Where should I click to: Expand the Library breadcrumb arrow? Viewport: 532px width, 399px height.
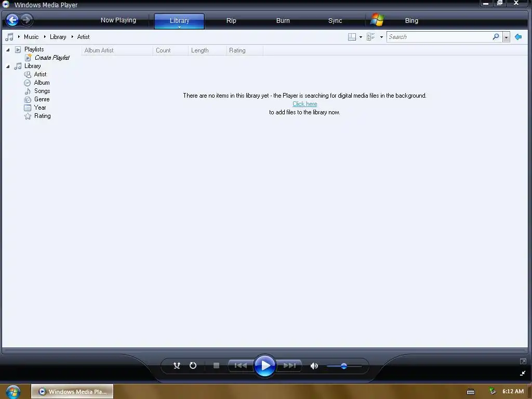72,37
